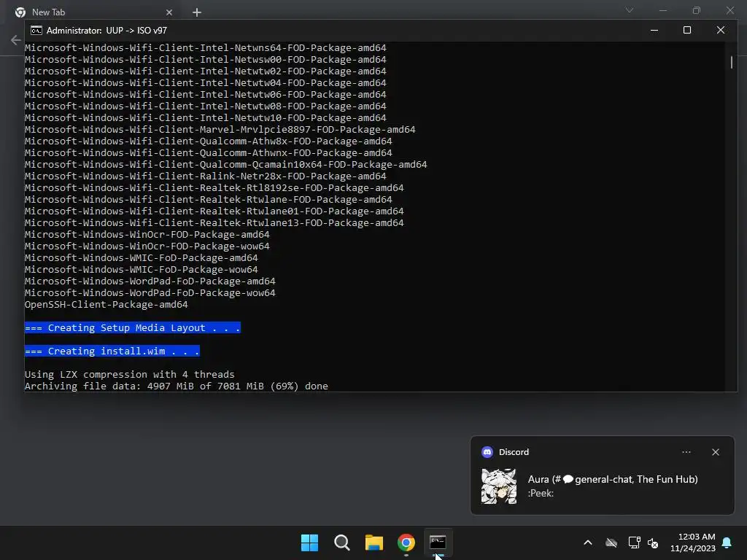Click the Qualcomm-Qcamain10x64 package line

(x=226, y=164)
